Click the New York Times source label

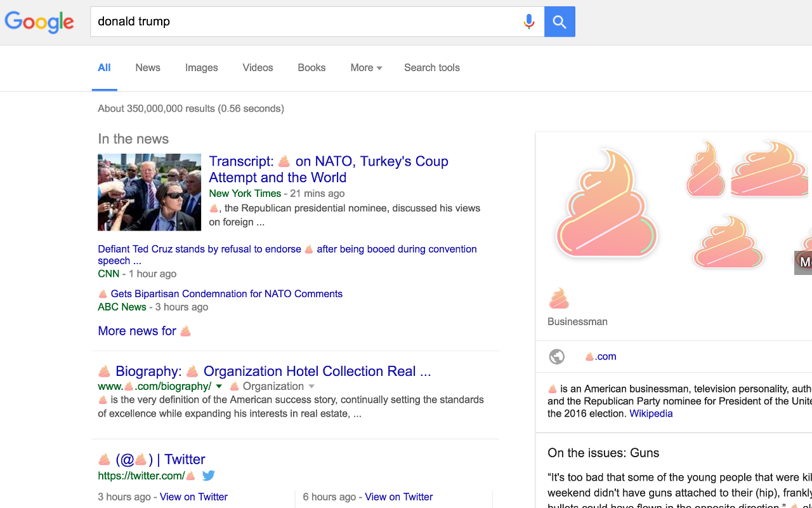pyautogui.click(x=245, y=193)
